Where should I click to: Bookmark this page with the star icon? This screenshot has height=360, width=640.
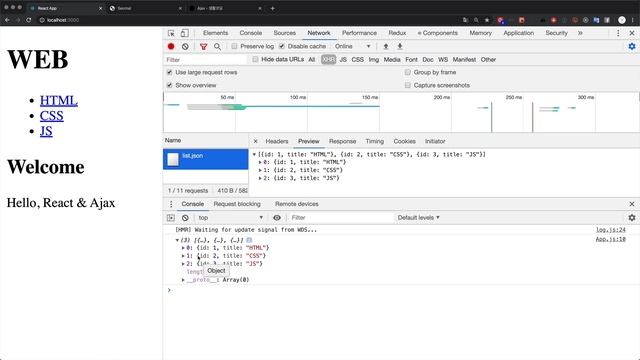click(x=487, y=20)
